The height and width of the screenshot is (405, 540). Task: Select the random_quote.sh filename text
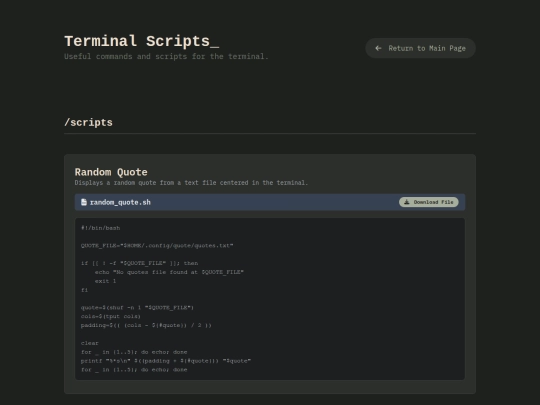tap(120, 202)
